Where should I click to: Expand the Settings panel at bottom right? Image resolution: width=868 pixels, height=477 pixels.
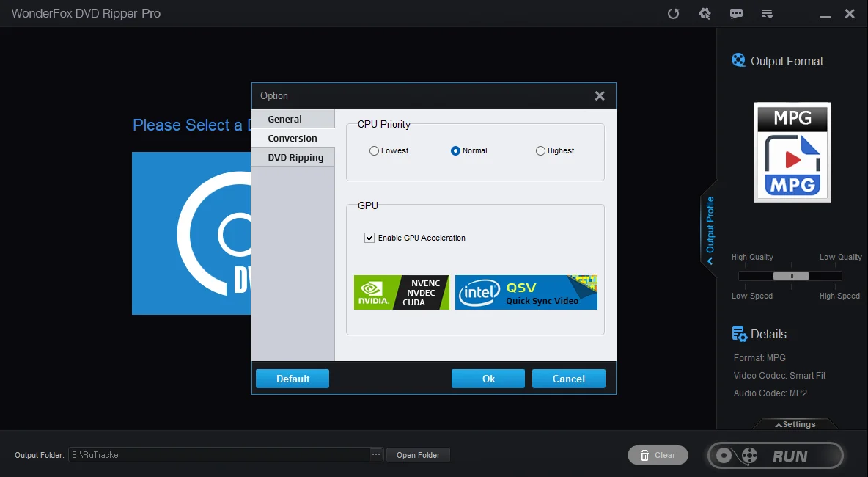[795, 424]
